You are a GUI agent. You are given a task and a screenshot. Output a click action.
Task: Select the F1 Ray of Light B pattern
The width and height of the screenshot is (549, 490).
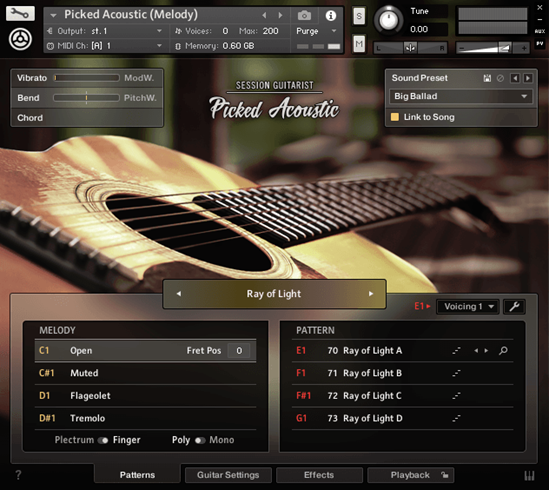[403, 373]
